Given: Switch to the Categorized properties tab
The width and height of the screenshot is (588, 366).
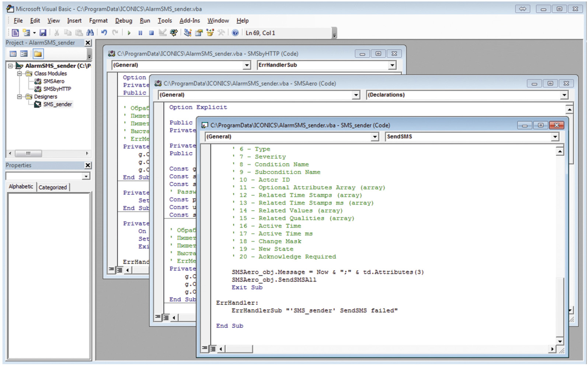Looking at the screenshot, I should 53,187.
